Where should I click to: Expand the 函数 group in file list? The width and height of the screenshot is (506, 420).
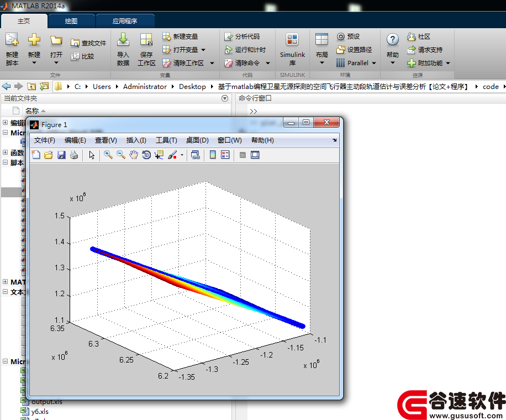(x=5, y=153)
